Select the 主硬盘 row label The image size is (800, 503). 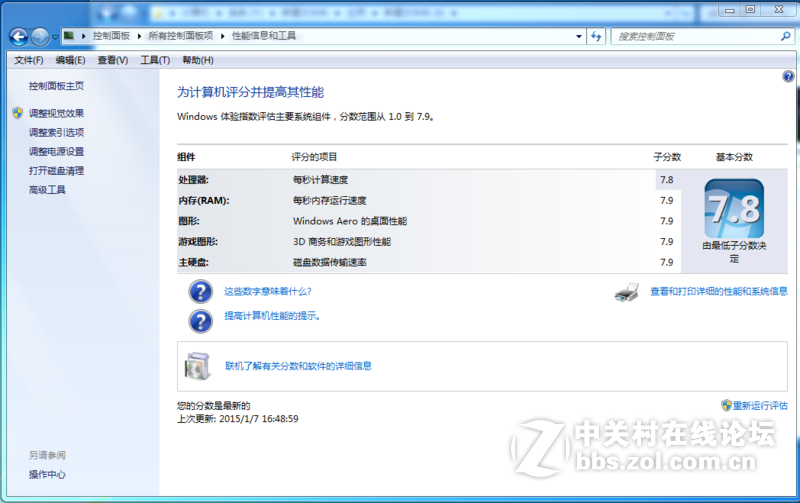[x=193, y=262]
